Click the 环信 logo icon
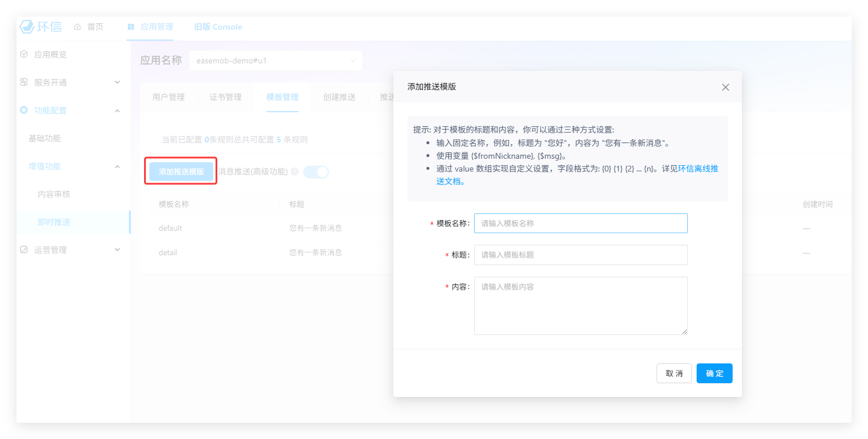The image size is (868, 439). [27, 27]
